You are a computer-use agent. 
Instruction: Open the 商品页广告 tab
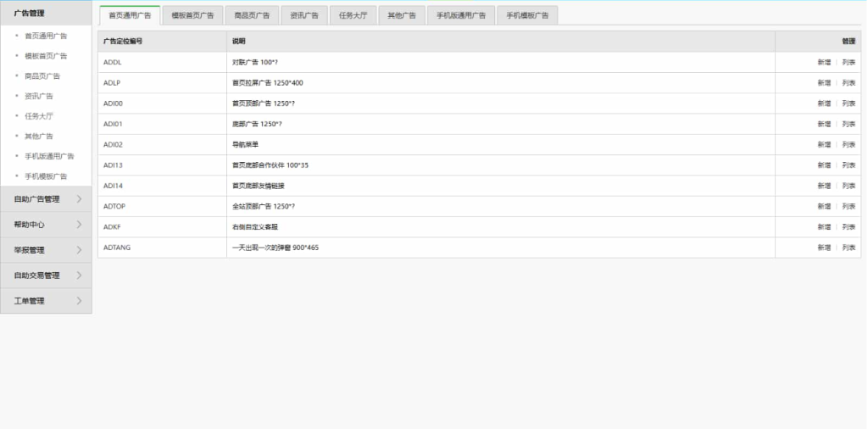[x=252, y=15]
